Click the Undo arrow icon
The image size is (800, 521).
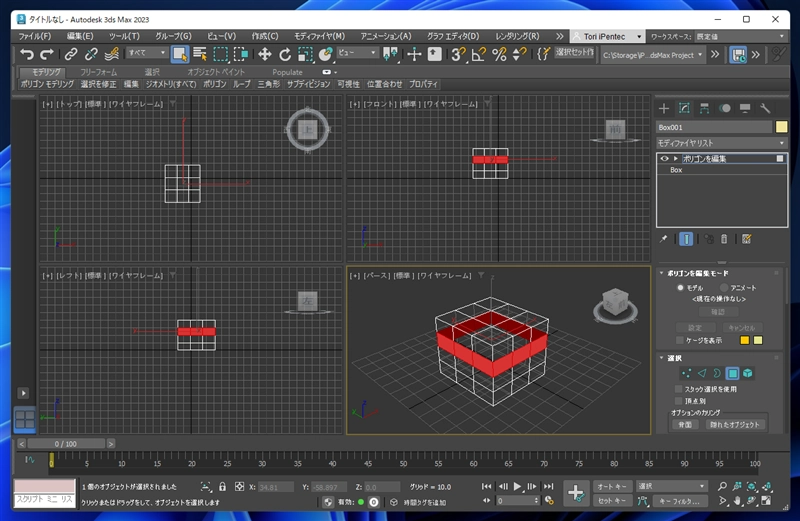point(27,54)
